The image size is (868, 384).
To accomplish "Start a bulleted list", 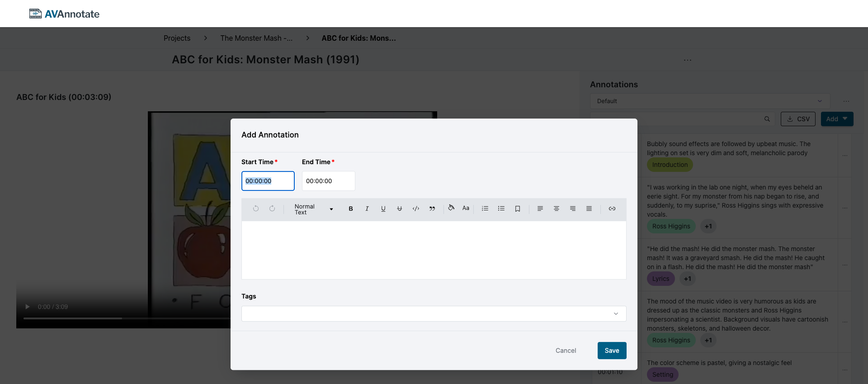I will click(x=501, y=209).
